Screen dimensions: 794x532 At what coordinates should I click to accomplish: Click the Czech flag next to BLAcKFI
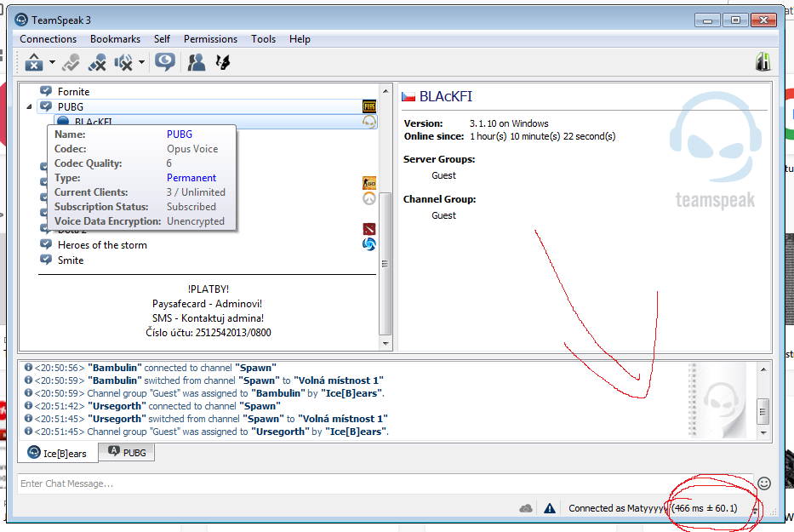tap(408, 97)
